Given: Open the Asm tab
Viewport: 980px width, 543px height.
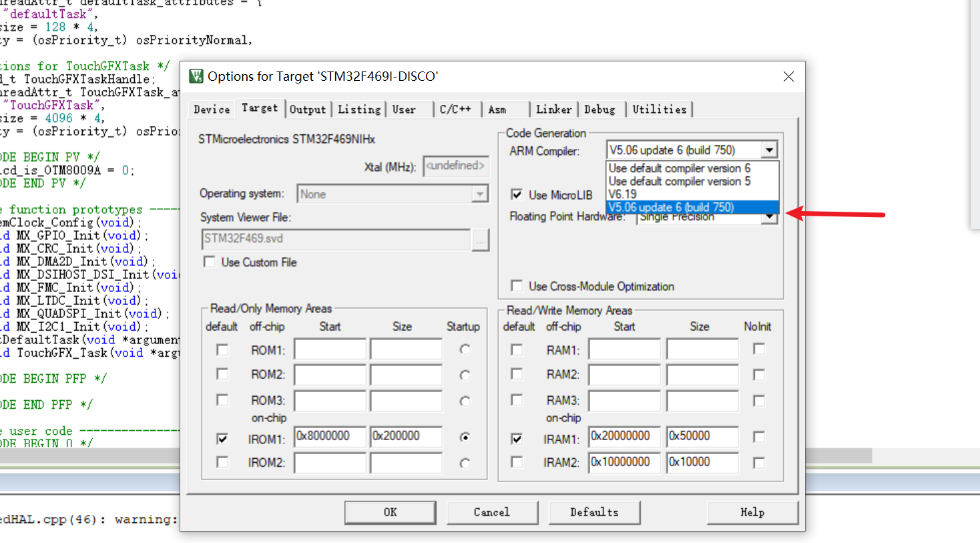Looking at the screenshot, I should click(497, 110).
